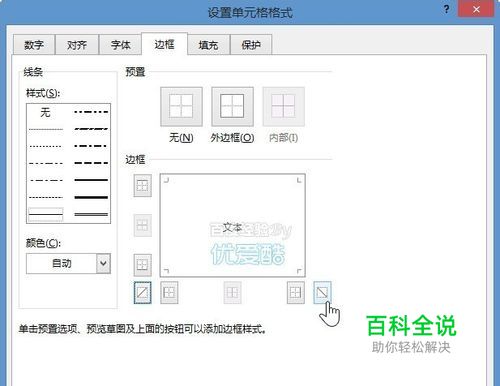Choose the thick solid line style
Image resolution: width=500 pixels, height=386 pixels.
(x=91, y=197)
